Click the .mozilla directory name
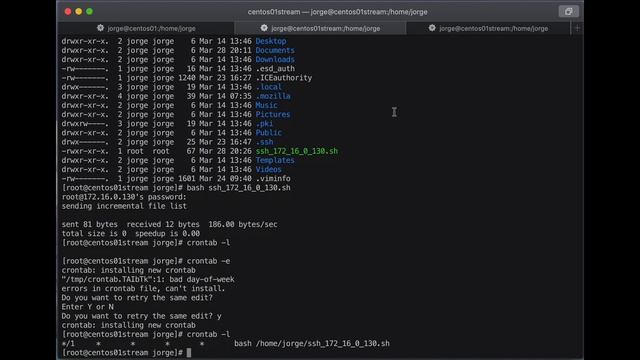Screen dimensions: 640x360 [273, 96]
